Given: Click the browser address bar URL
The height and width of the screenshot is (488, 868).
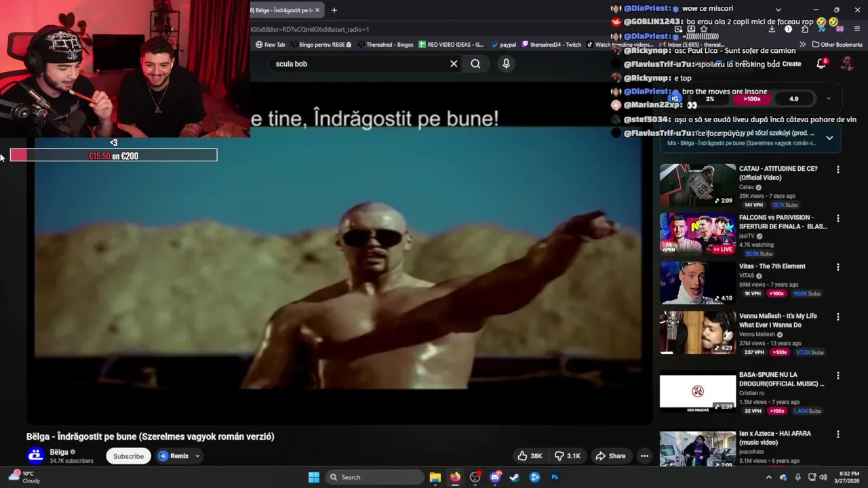Looking at the screenshot, I should pyautogui.click(x=310, y=29).
